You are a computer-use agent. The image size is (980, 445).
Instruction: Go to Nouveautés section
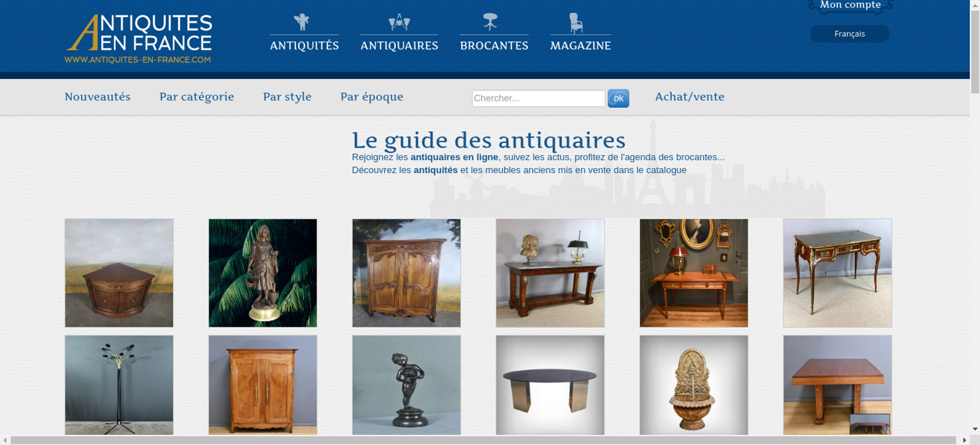98,97
